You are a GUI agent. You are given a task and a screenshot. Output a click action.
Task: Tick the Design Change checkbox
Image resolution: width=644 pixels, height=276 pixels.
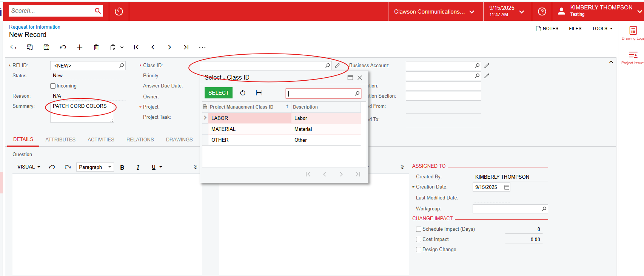click(419, 250)
